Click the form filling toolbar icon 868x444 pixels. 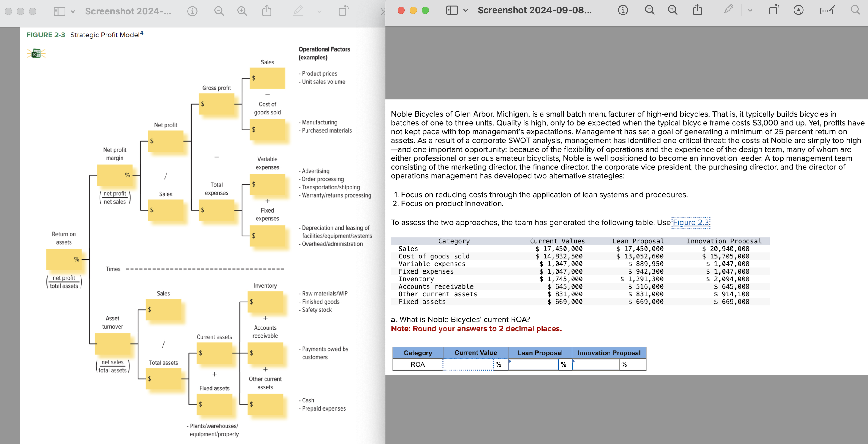pos(827,11)
